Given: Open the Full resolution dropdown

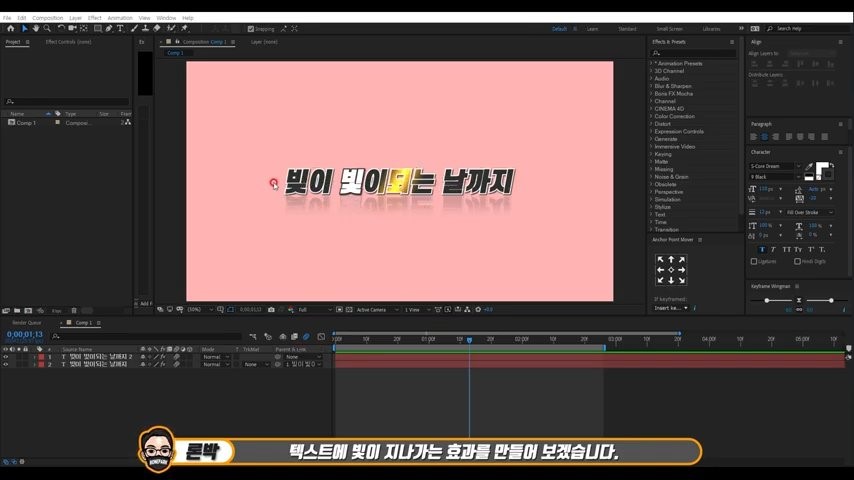Looking at the screenshot, I should point(314,309).
